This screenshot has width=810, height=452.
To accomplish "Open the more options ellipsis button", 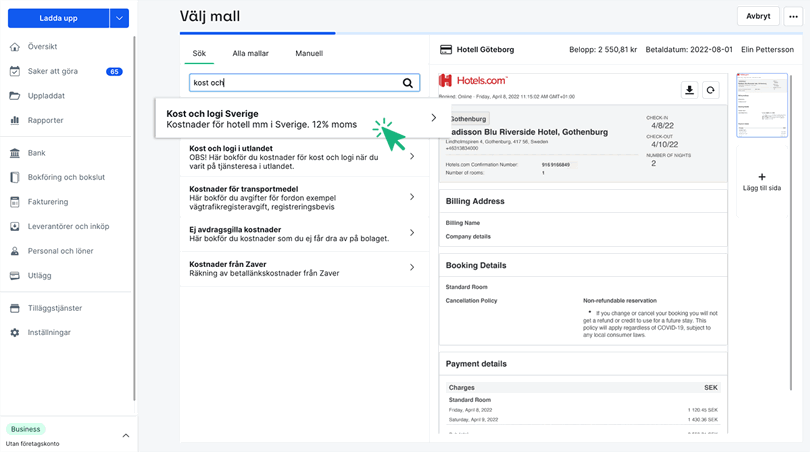I will (x=793, y=17).
